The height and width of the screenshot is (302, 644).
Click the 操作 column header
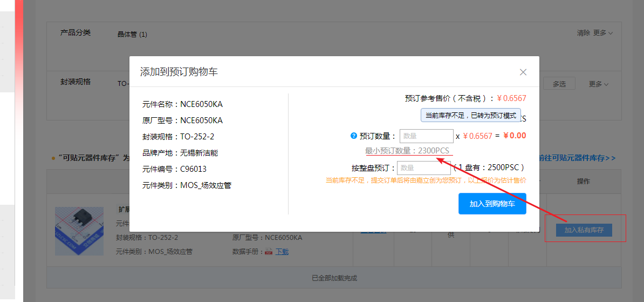click(x=584, y=182)
